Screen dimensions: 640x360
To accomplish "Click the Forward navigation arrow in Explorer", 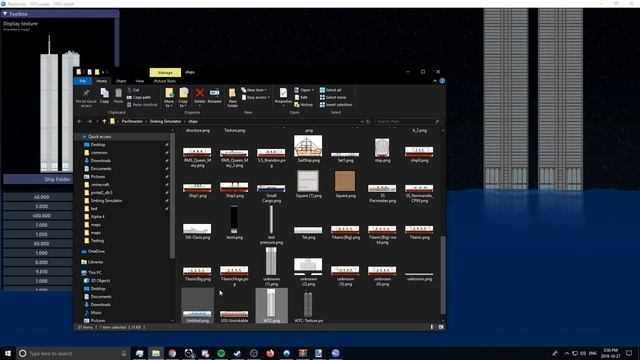I will coord(89,121).
